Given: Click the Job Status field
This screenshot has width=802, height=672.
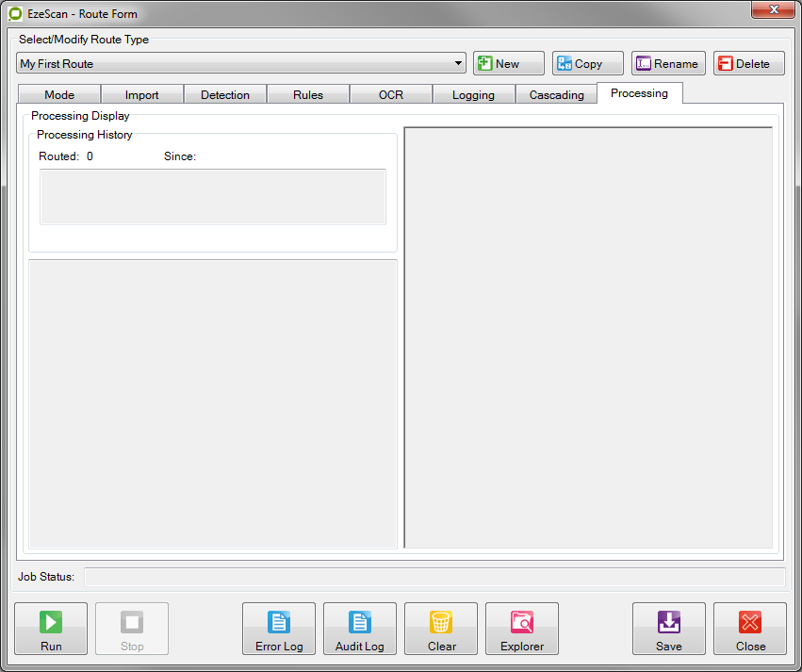Looking at the screenshot, I should (x=434, y=577).
